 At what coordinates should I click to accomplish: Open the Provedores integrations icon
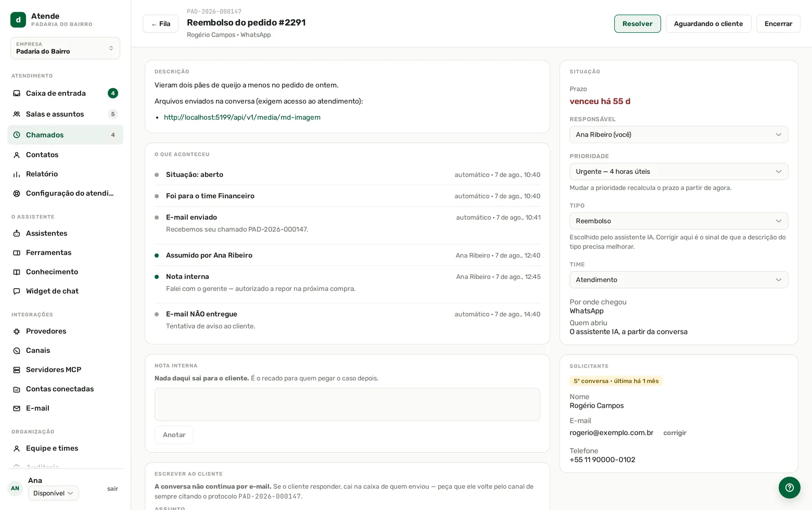click(x=17, y=331)
